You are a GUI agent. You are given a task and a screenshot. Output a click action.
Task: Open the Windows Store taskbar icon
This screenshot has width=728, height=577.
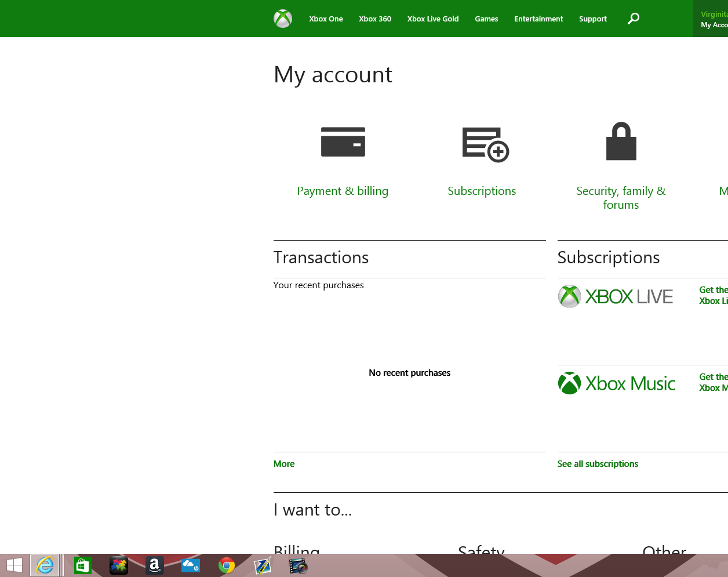tap(83, 565)
